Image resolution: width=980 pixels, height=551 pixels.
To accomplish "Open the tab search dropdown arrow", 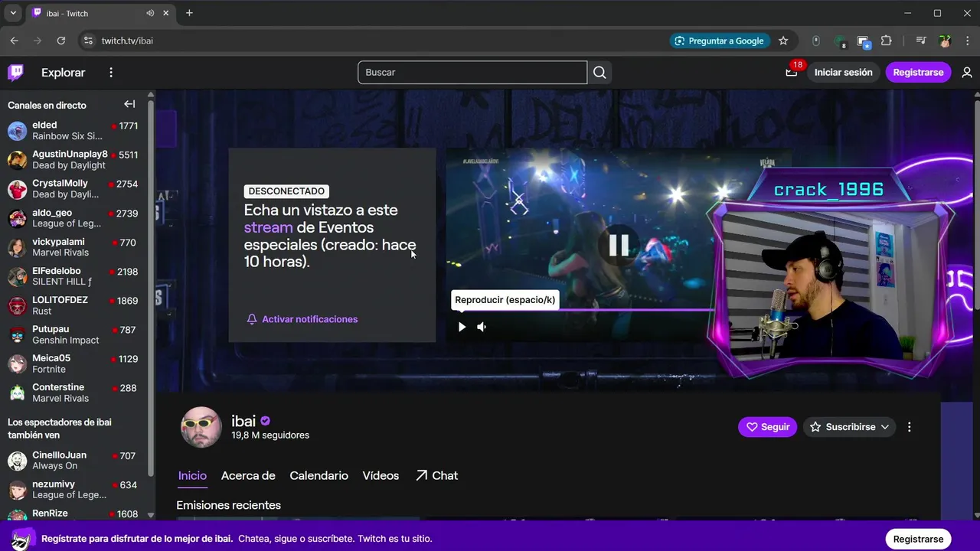I will click(x=13, y=13).
